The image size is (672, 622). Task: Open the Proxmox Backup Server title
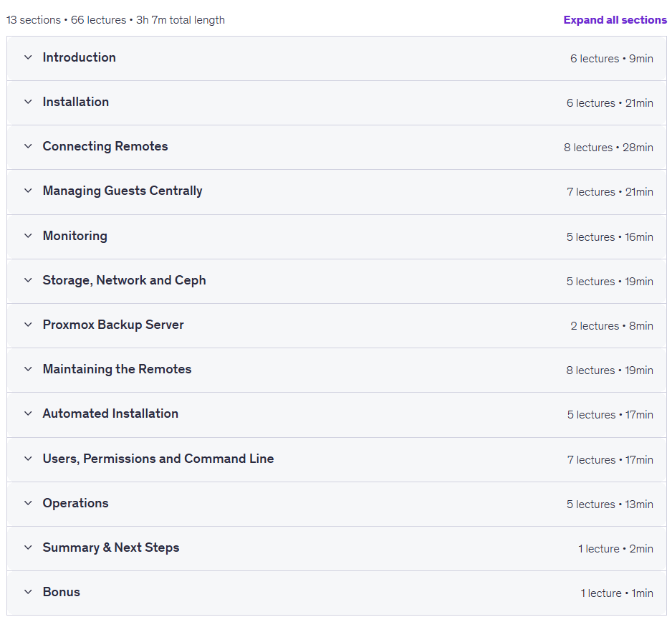(113, 325)
